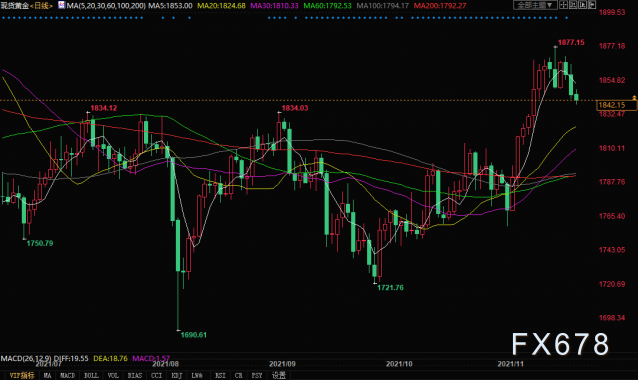Switch to the VOL indicator tab
The image size is (640, 380).
[113, 375]
